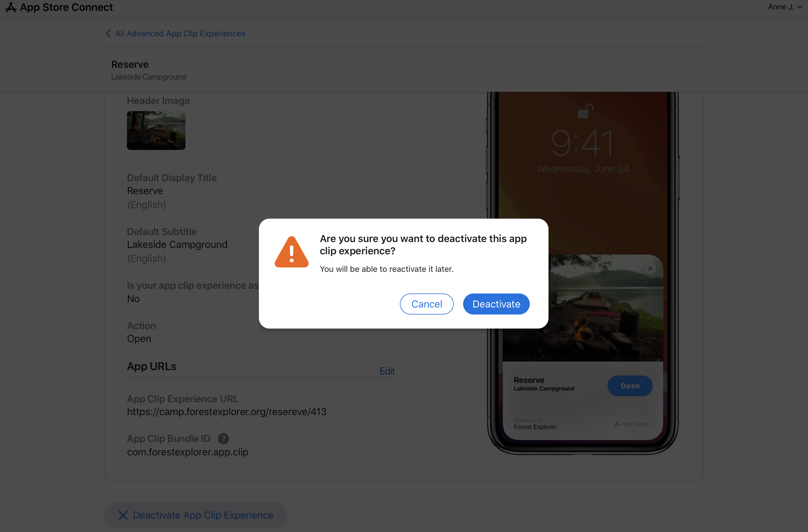Click the deactivate dialog cancel icon

tap(427, 303)
